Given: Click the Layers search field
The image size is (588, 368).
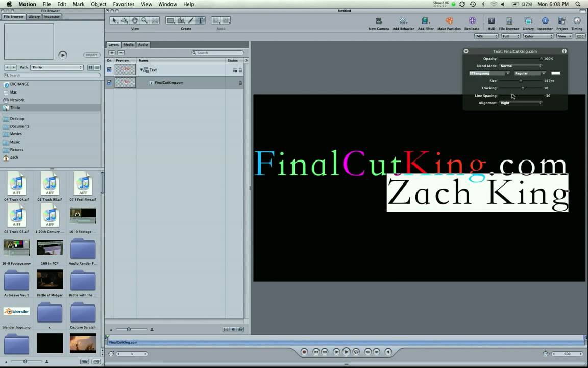Looking at the screenshot, I should tap(217, 53).
